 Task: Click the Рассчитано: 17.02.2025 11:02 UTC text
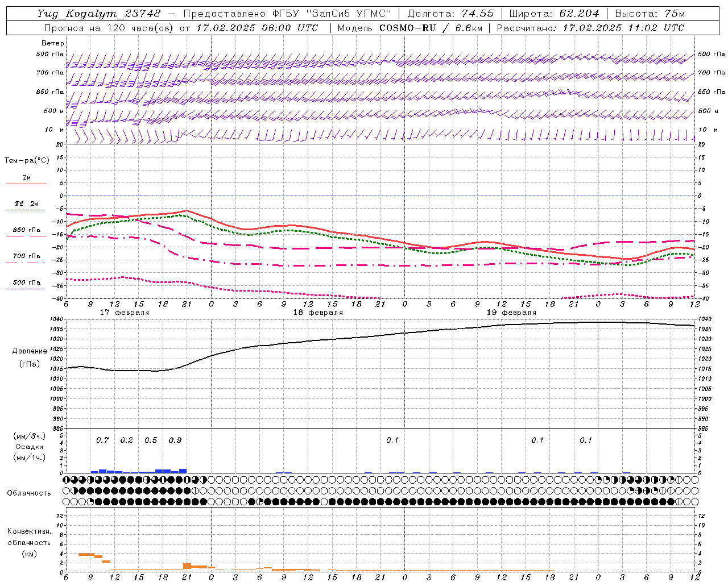[x=590, y=28]
